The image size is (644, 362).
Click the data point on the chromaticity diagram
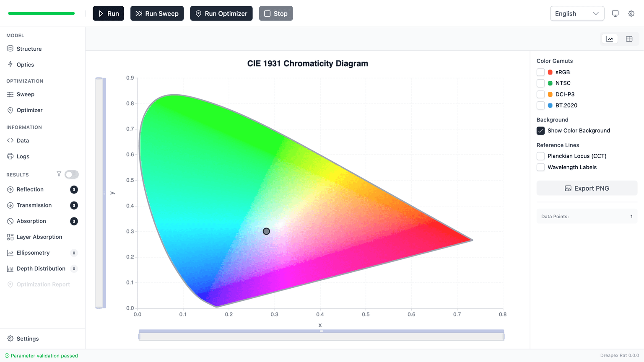266,231
